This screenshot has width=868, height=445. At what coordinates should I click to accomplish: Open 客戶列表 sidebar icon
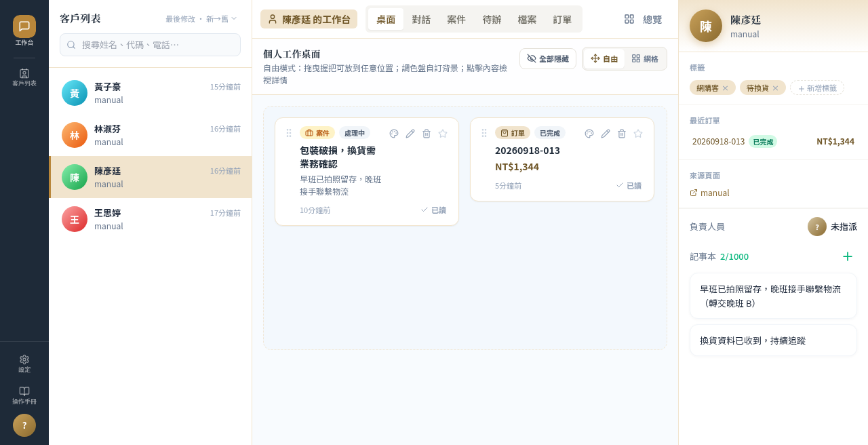pos(24,77)
